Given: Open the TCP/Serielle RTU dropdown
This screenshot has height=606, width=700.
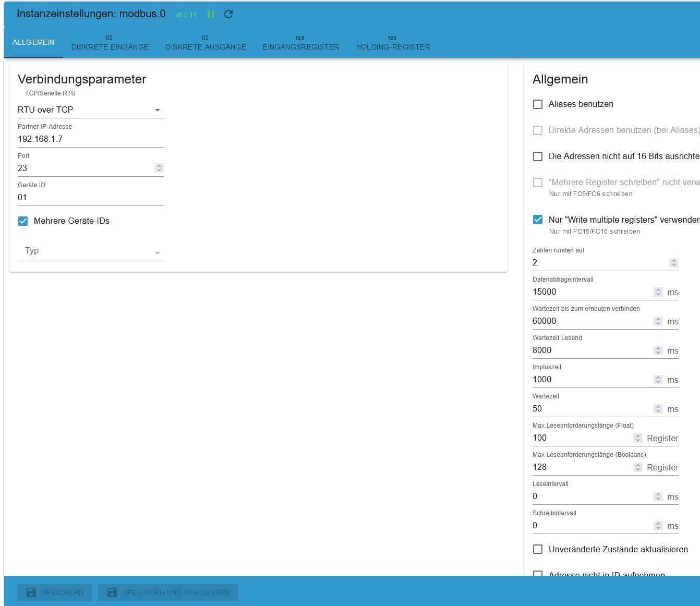Looking at the screenshot, I should click(x=91, y=110).
